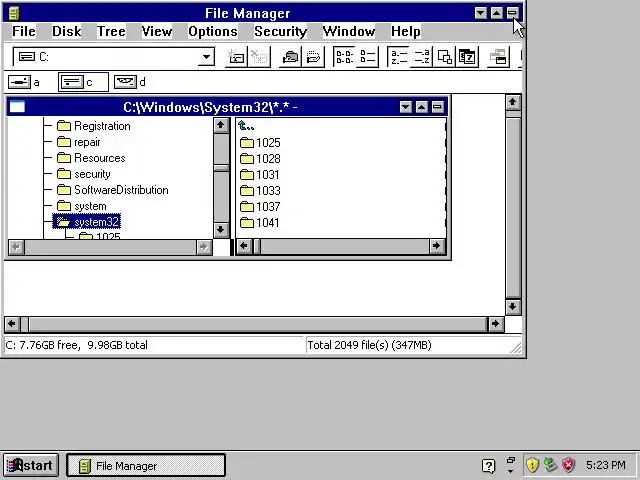Select folder 1028 in file list

coord(260,158)
